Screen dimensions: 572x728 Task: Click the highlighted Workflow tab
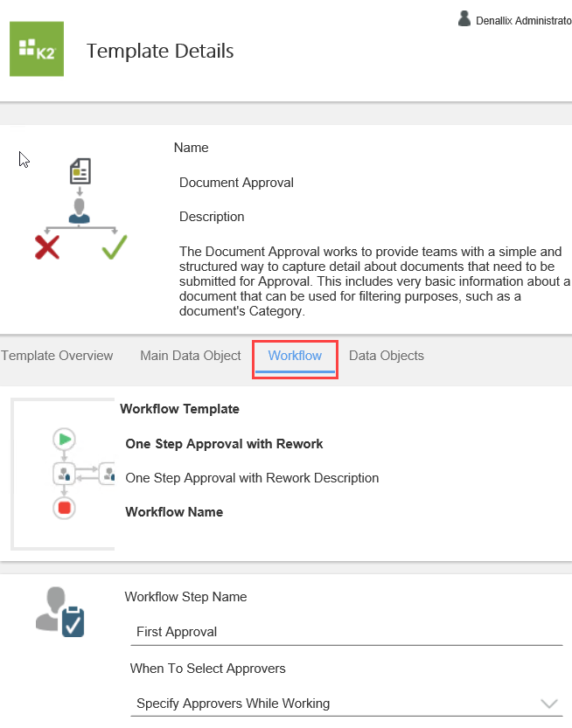click(x=295, y=356)
